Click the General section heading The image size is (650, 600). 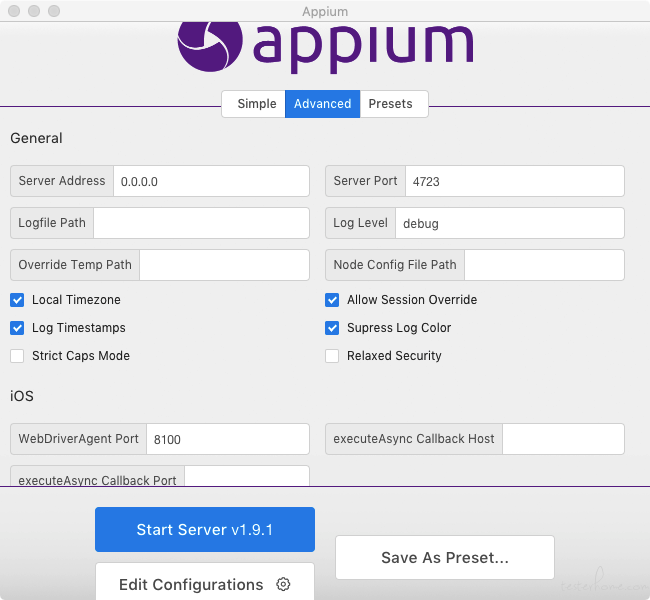(36, 138)
